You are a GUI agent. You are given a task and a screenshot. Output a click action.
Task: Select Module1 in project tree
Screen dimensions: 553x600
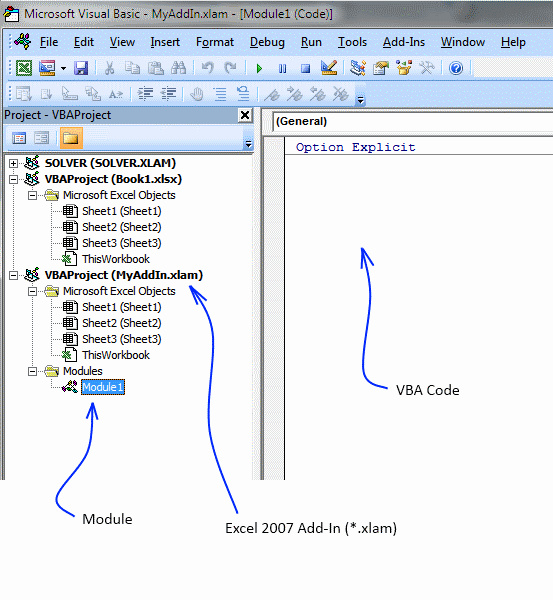tap(103, 387)
